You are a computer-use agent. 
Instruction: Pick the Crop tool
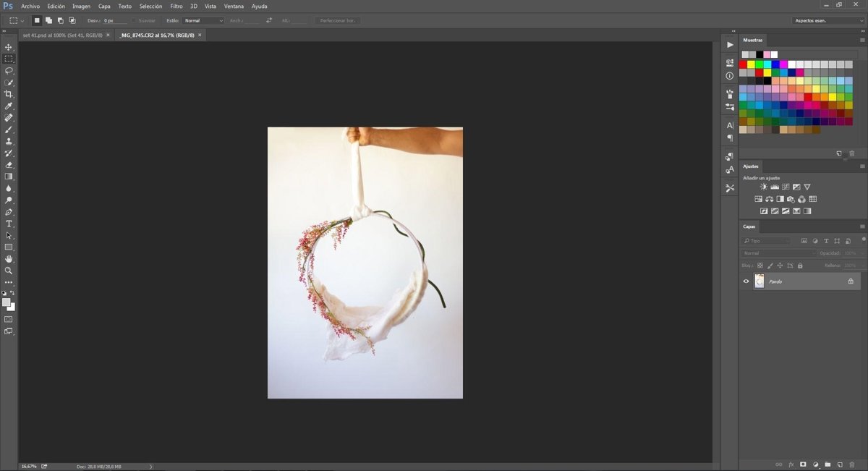point(9,94)
